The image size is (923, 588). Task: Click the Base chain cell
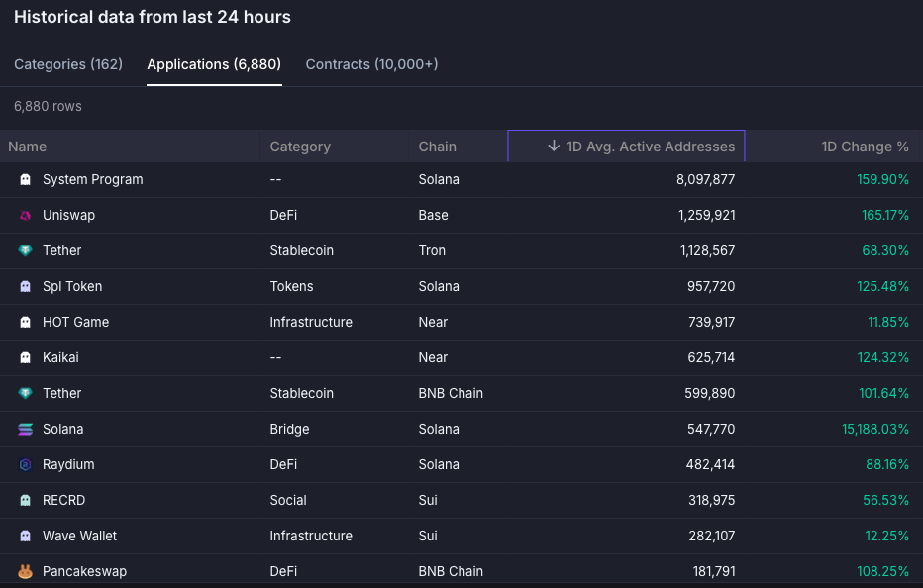point(433,216)
